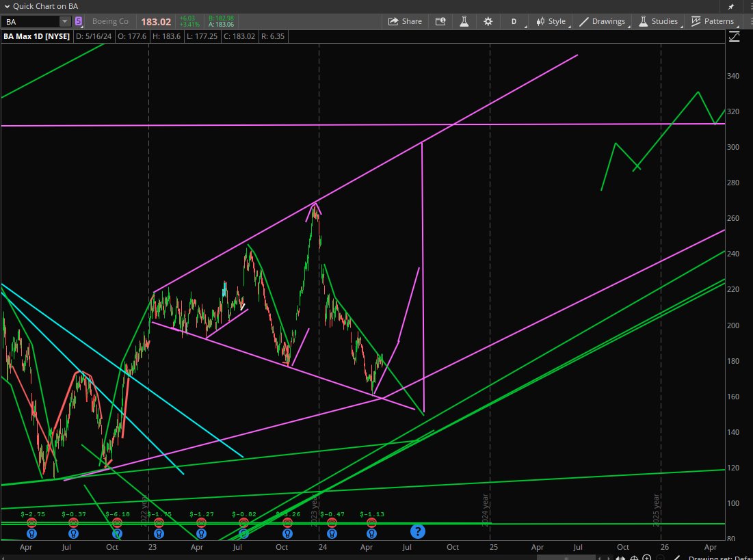The width and height of the screenshot is (753, 560).
Task: Open the $-1.13 earnings phone icon
Action: (x=371, y=522)
